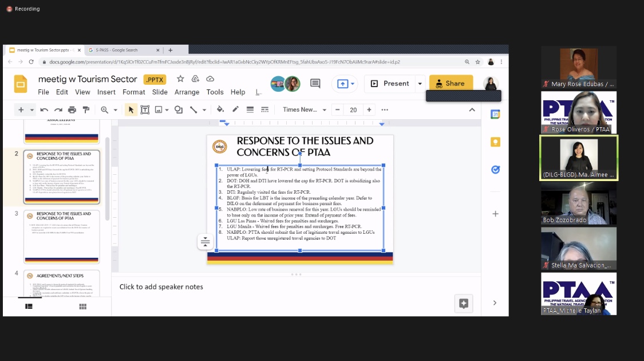Increase font size with plus

[x=369, y=110]
